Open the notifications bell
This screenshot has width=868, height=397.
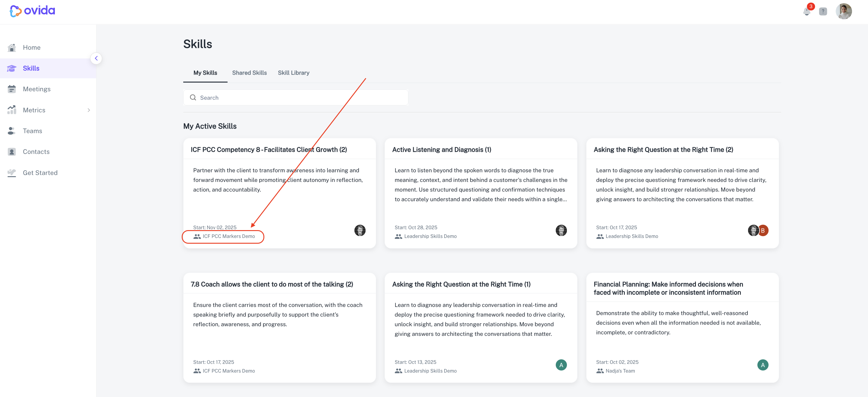pos(806,12)
